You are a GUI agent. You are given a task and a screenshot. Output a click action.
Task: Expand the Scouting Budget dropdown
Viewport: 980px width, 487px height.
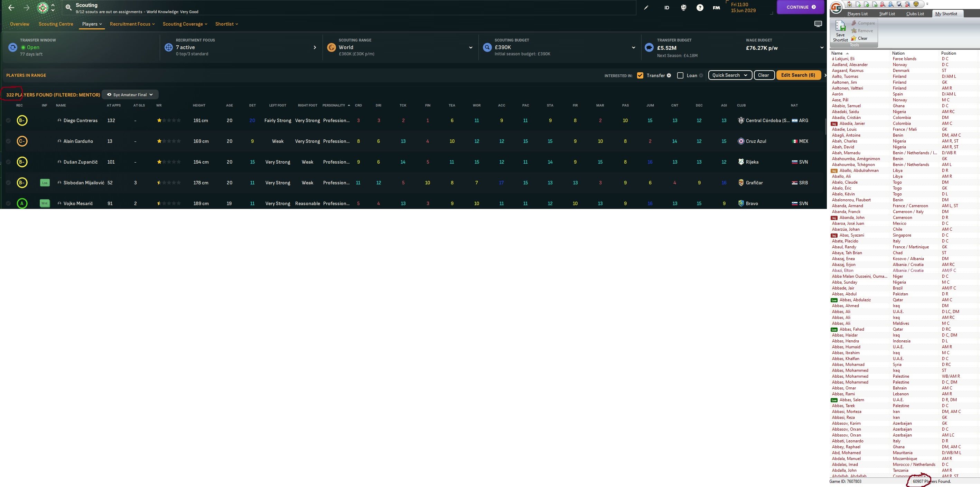pos(633,48)
